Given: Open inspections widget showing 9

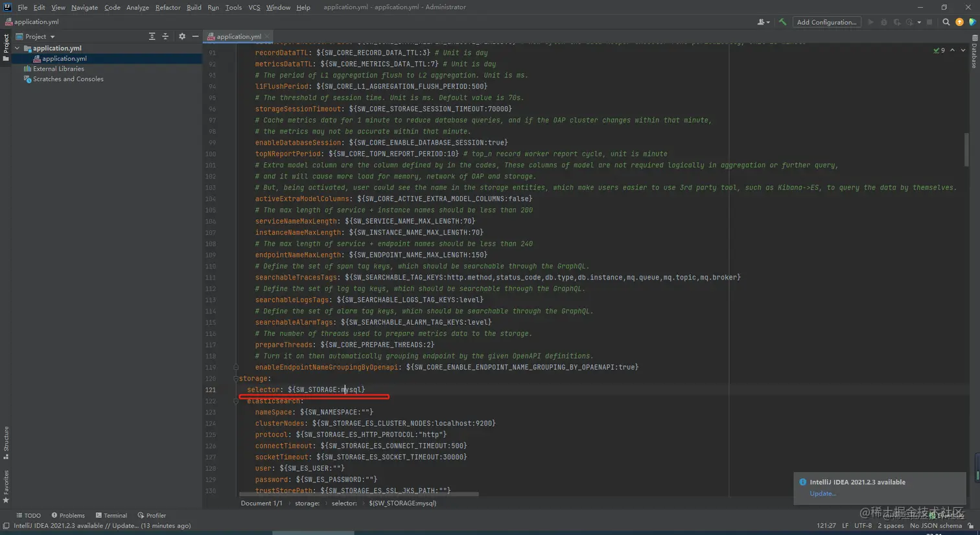Looking at the screenshot, I should pos(939,50).
